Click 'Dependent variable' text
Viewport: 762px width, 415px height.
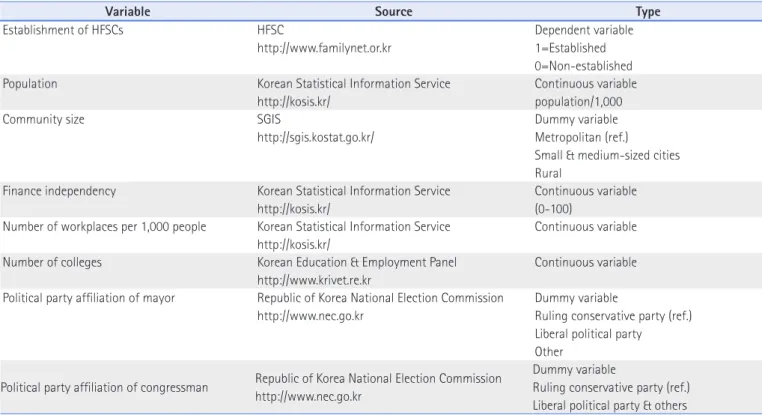pos(584,30)
